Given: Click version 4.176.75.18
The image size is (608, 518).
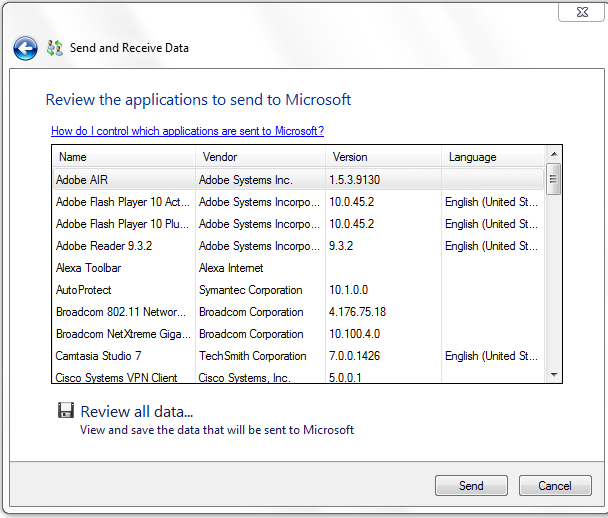Looking at the screenshot, I should tap(357, 312).
